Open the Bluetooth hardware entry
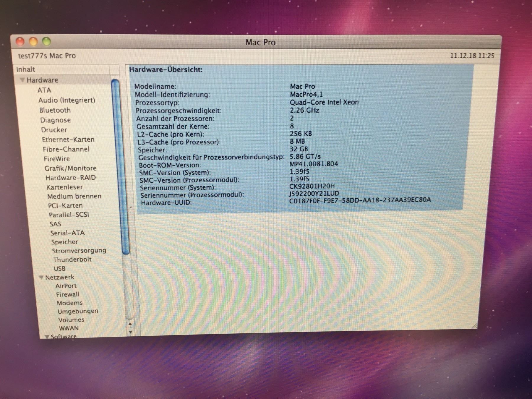Image resolution: width=532 pixels, height=399 pixels. tap(55, 110)
